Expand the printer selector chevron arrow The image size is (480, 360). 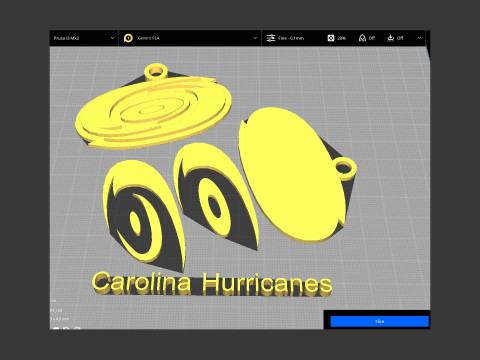112,38
